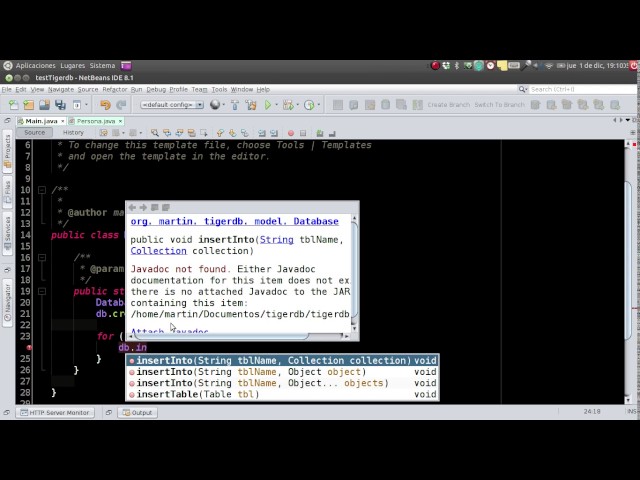Screen dimensions: 640x480
Task: Click the New Project toolbar icon
Action: [29, 105]
